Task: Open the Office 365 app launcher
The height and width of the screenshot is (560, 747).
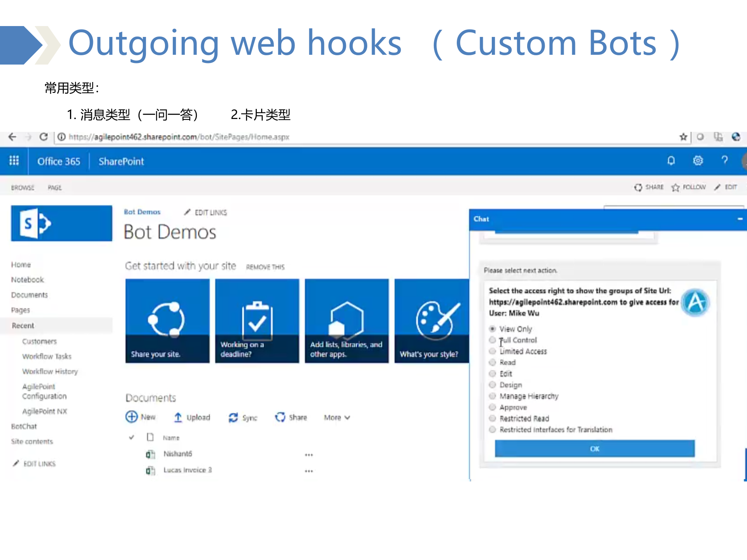Action: [x=14, y=161]
